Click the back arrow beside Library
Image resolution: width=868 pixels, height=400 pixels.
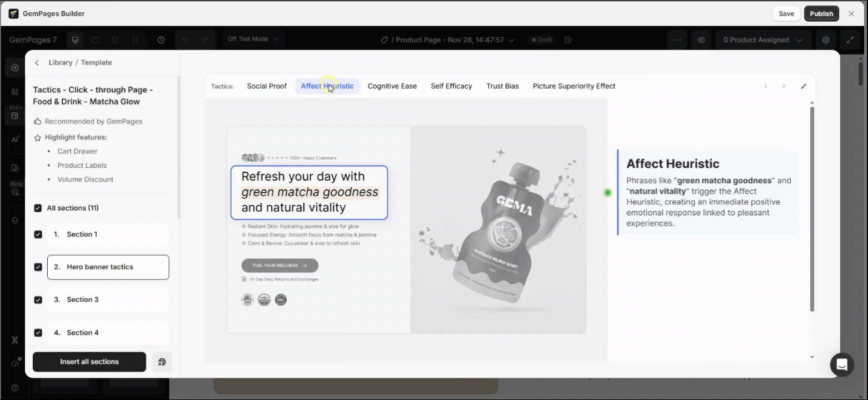37,63
